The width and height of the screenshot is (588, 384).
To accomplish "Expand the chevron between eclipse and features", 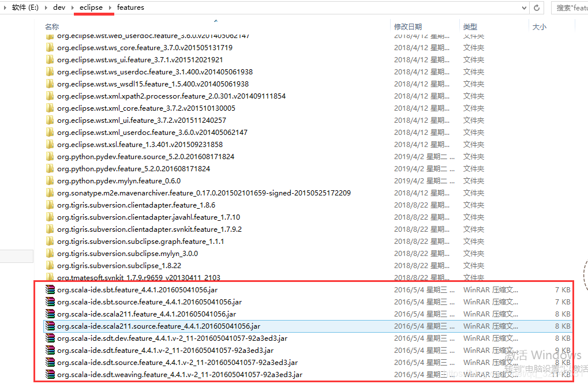I will tap(110, 7).
